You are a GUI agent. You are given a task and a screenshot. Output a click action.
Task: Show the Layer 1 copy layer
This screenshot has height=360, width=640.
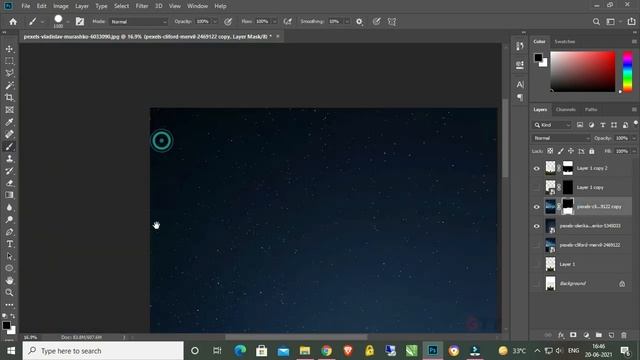[x=537, y=187]
